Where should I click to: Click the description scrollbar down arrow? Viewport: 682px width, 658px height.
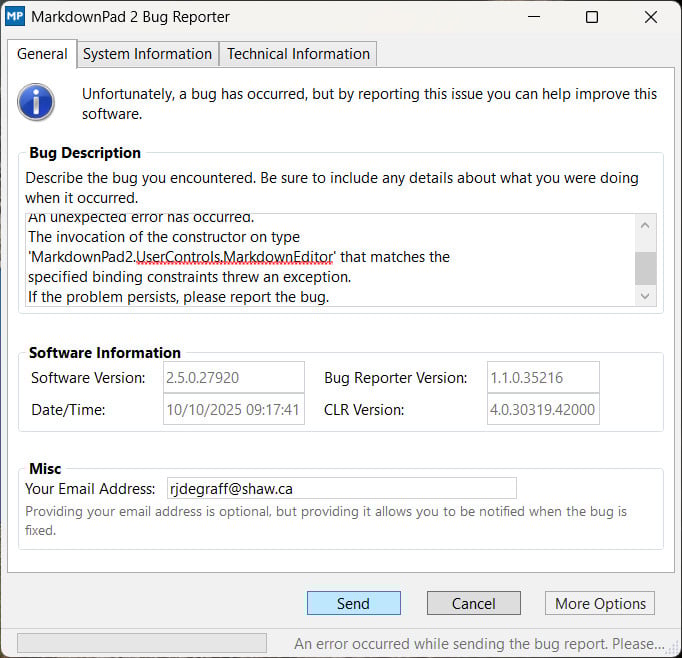pyautogui.click(x=646, y=295)
